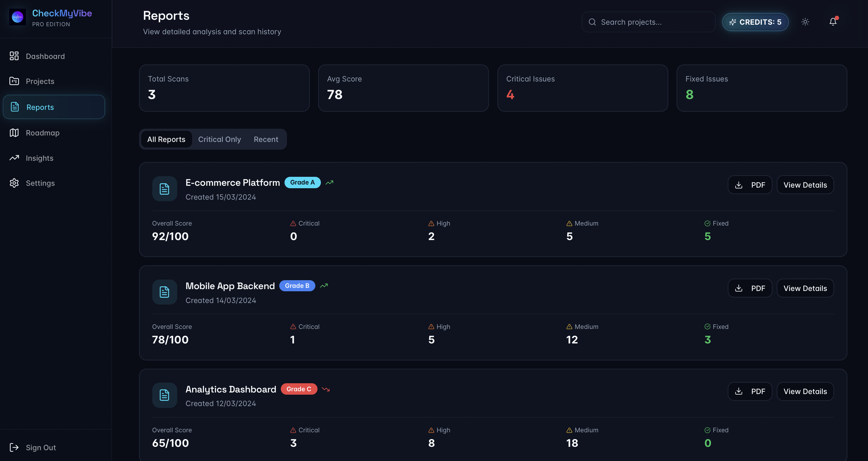The height and width of the screenshot is (461, 868).
Task: Select the All Reports tab
Action: [166, 139]
